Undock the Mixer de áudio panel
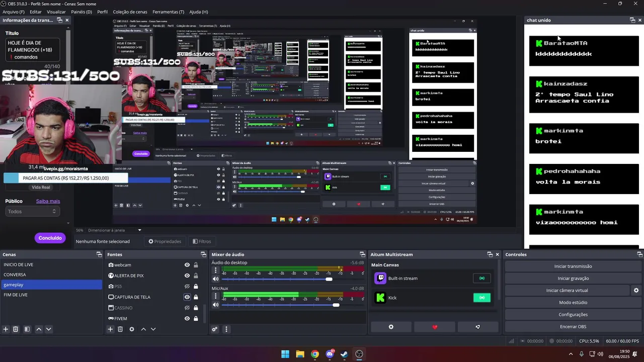 coord(362,254)
